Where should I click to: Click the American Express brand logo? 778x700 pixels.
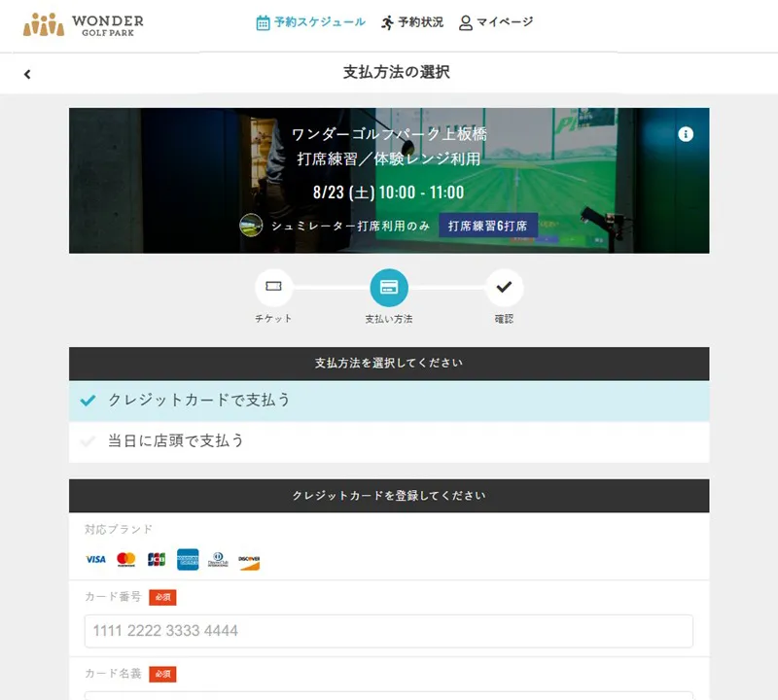pyautogui.click(x=188, y=560)
